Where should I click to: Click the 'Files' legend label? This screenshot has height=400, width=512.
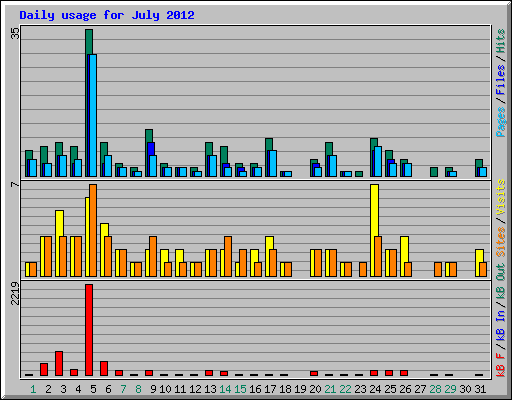500,80
